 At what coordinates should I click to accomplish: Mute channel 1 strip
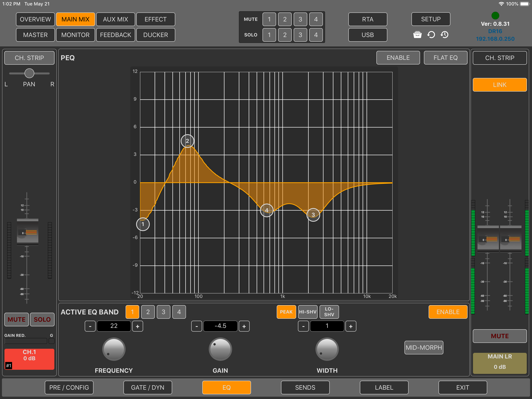tap(17, 319)
